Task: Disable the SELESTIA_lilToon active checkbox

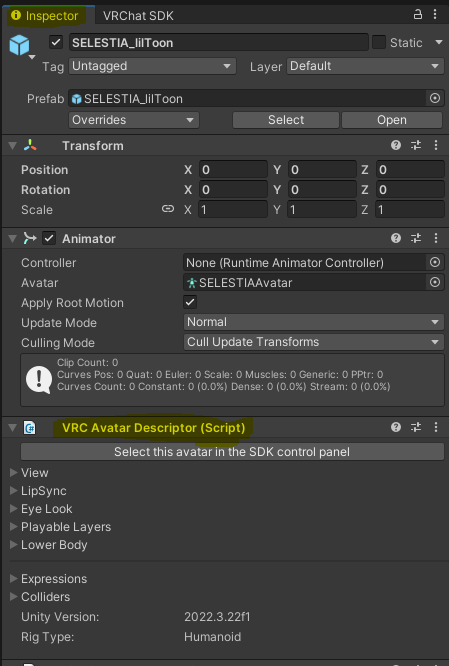Action: pos(56,42)
